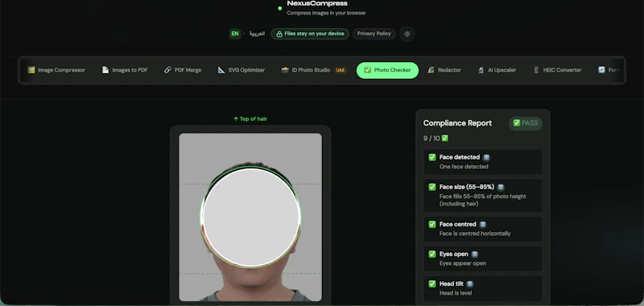
Task: Switch language to العربية
Action: (257, 34)
